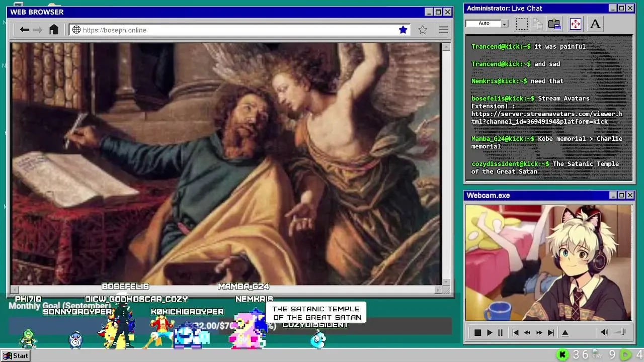Image resolution: width=644 pixels, height=362 pixels.
Task: Stop playback in Webcam.exe
Action: 477,332
